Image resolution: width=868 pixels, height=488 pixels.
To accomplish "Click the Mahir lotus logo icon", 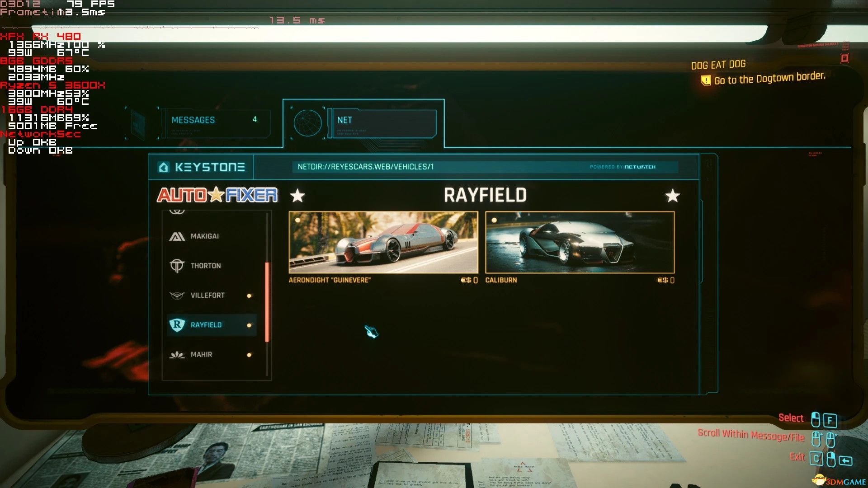I will (x=177, y=355).
